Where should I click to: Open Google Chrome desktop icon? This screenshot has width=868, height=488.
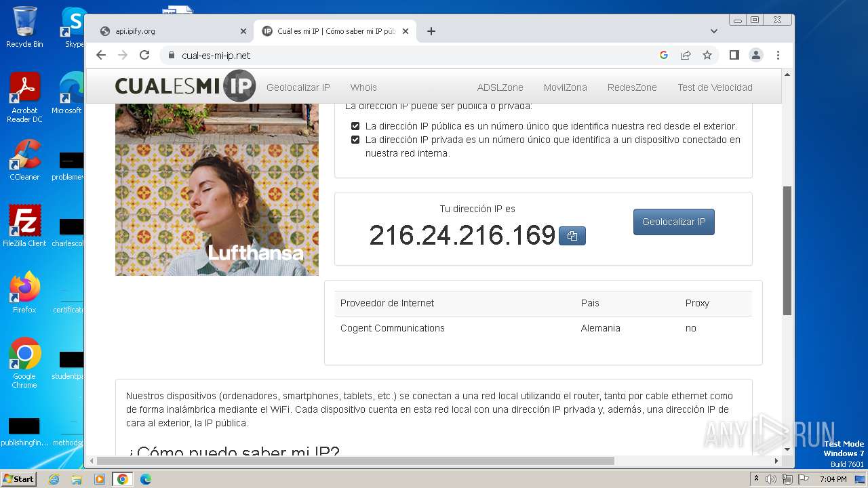click(24, 363)
